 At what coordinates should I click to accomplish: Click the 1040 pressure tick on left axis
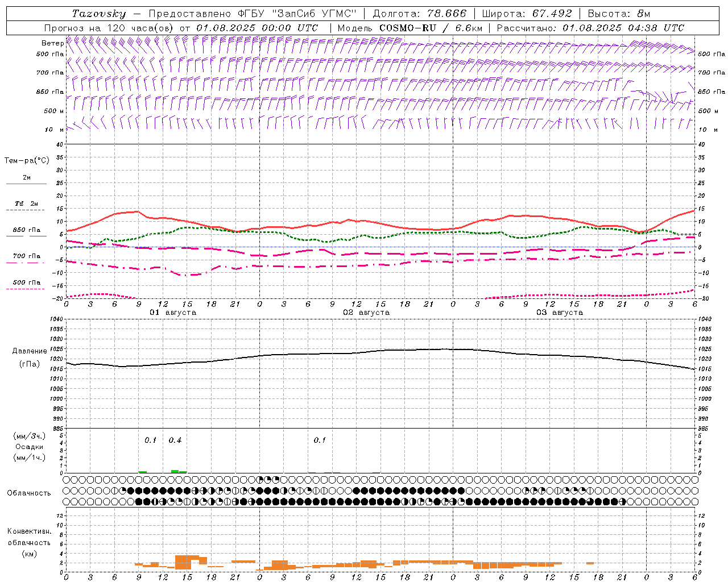pyautogui.click(x=56, y=319)
